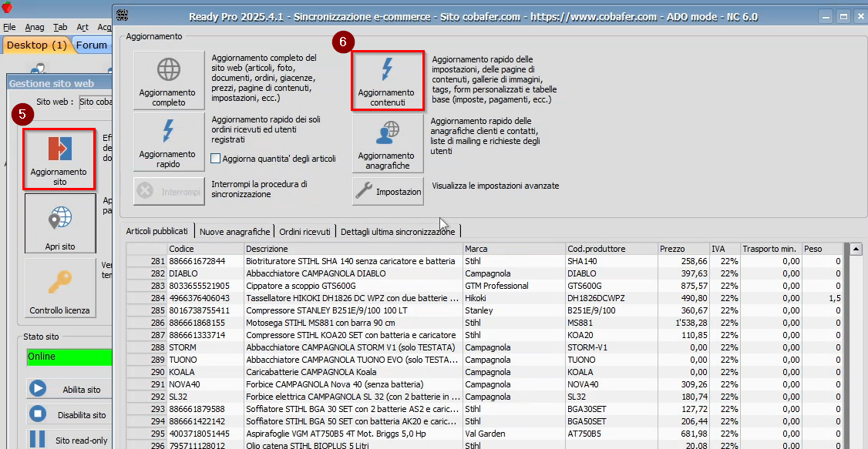Select Motosega STIHL MS881 con barra 90 cm
This screenshot has width=868, height=449.
pos(353,323)
